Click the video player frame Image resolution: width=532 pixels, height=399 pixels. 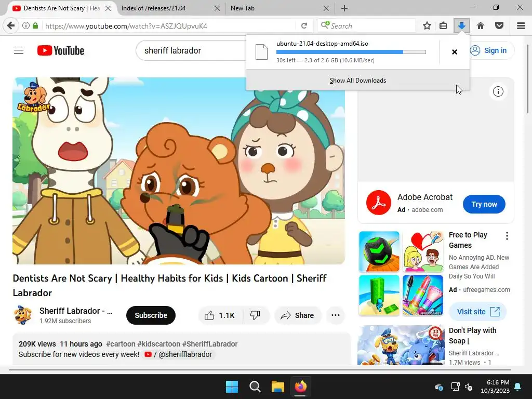(x=179, y=171)
